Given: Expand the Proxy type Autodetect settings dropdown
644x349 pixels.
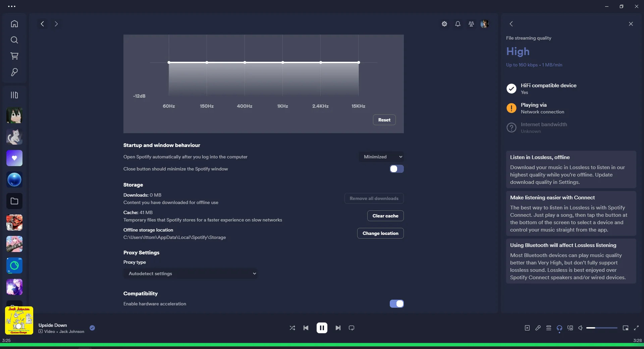Looking at the screenshot, I should 191,273.
